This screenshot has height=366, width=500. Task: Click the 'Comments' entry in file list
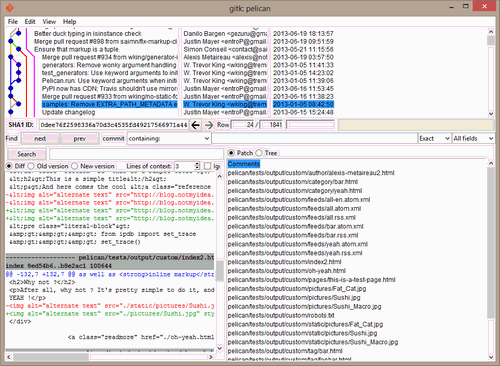click(x=244, y=164)
